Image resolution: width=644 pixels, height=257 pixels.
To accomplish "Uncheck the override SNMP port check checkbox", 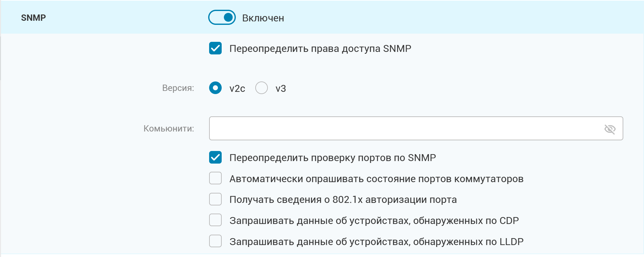I will 215,157.
